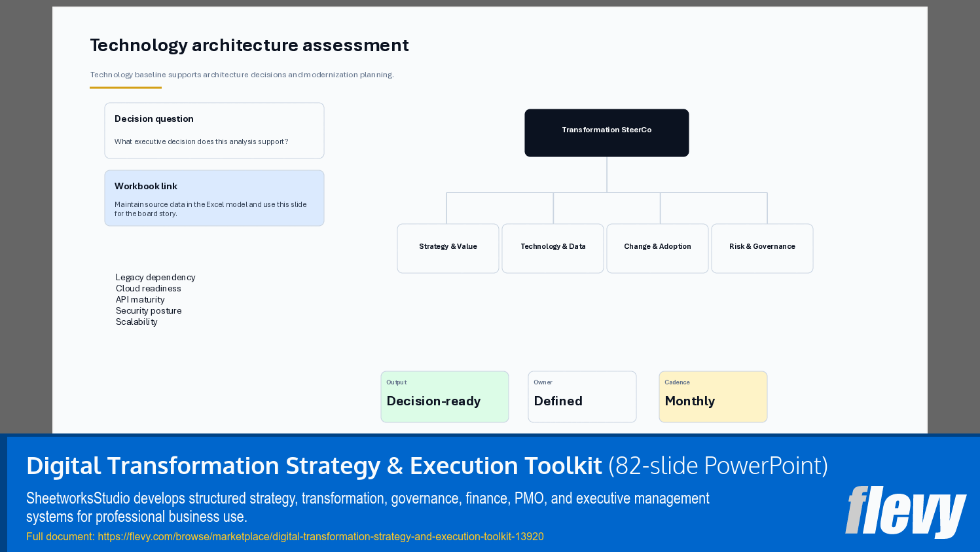Select the 'Maintain source data' description text
The width and height of the screenshot is (980, 552).
(210, 209)
